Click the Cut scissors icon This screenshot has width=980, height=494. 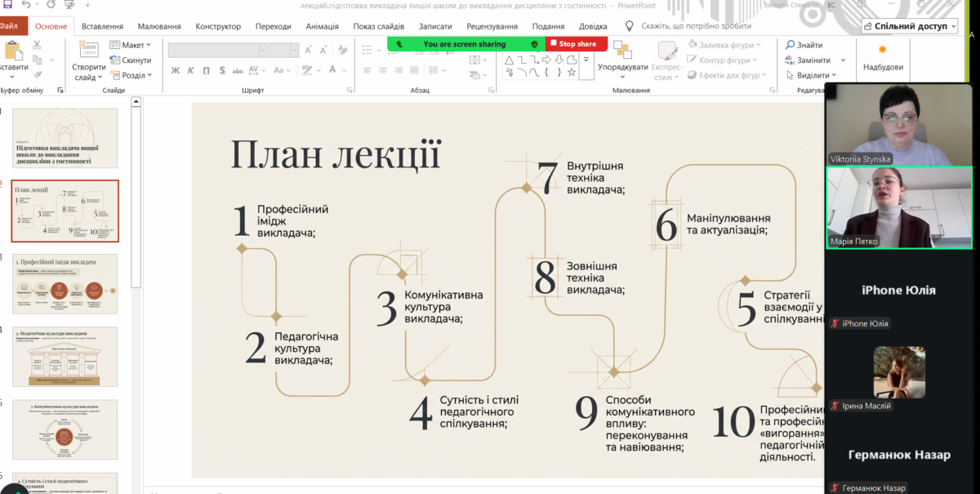pos(37,45)
